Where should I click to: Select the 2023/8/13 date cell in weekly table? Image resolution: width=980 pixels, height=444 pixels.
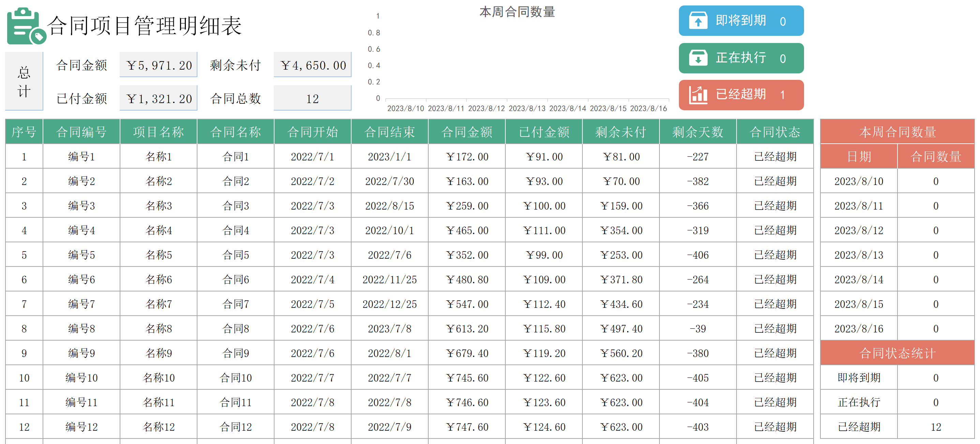click(x=859, y=255)
